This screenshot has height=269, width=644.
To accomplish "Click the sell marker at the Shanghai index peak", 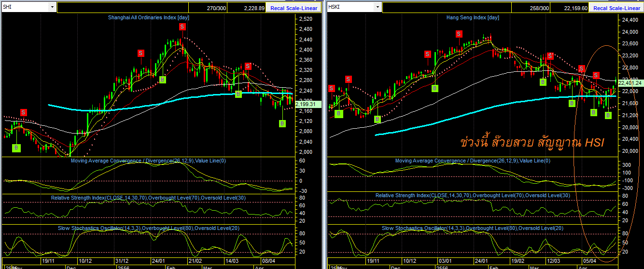I will 182,27.
